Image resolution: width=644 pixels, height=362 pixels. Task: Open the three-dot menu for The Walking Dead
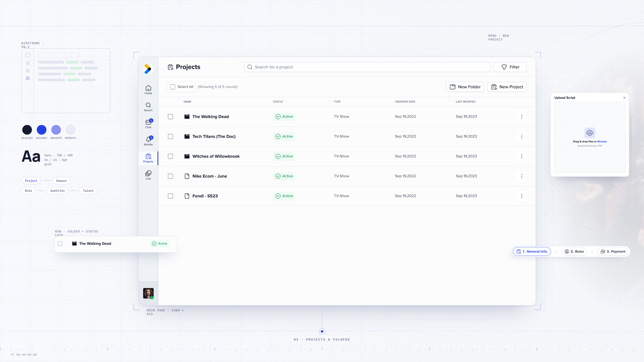click(x=522, y=117)
